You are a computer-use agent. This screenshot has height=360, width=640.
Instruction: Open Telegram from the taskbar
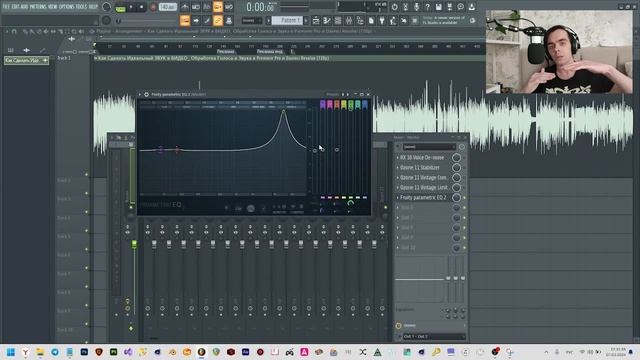click(55, 352)
